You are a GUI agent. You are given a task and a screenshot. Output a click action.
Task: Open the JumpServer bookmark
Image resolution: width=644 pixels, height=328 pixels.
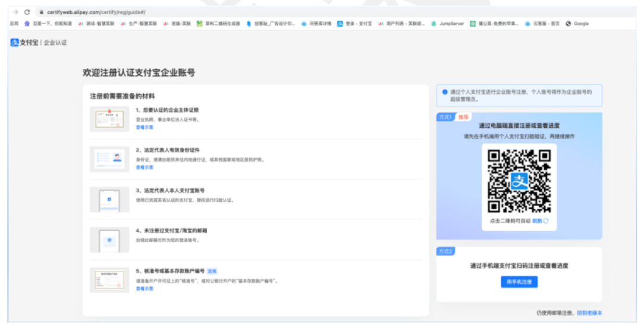447,24
